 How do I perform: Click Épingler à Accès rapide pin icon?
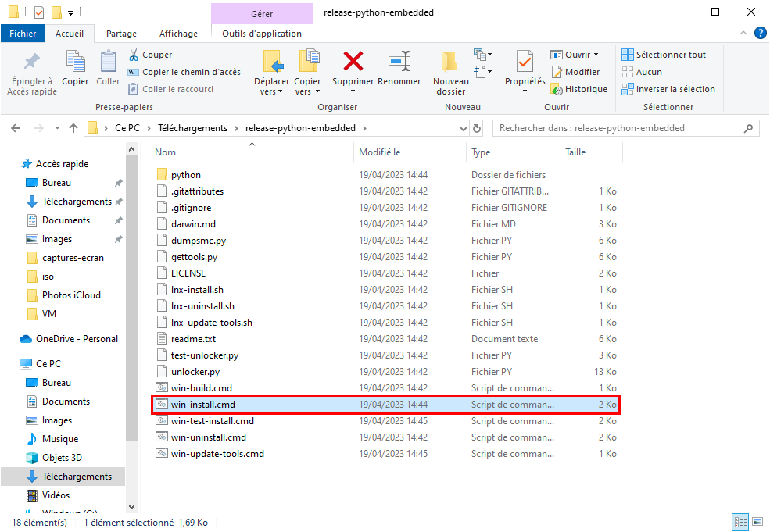(32, 62)
